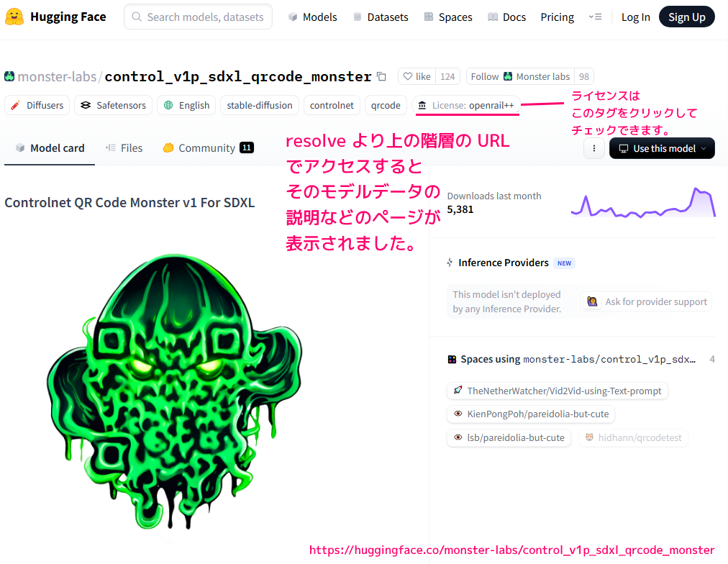The image size is (728, 564).
Task: Click the Spaces count number 4
Action: click(x=711, y=359)
